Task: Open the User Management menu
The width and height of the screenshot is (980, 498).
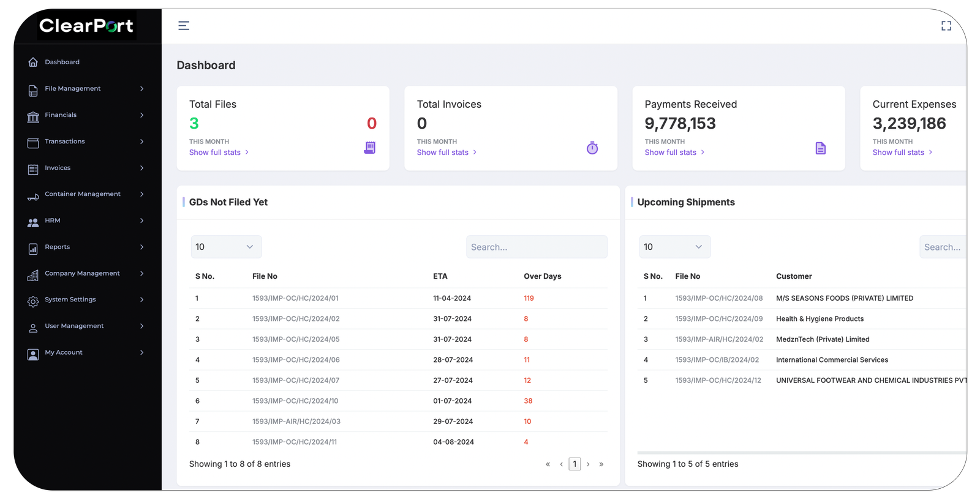Action: (74, 326)
